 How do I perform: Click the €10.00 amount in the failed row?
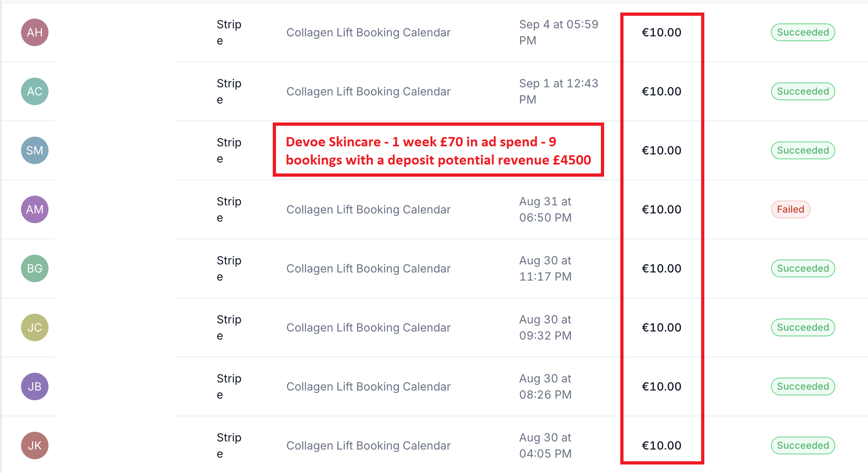click(662, 209)
